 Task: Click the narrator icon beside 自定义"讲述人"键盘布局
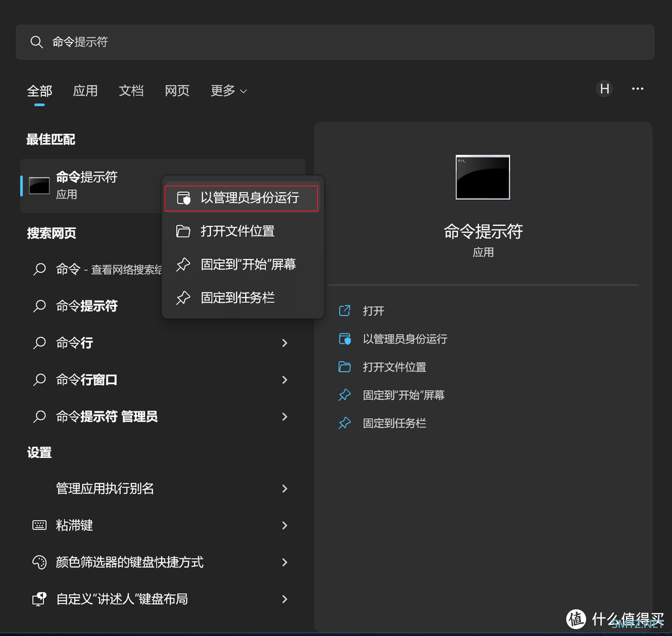(39, 599)
